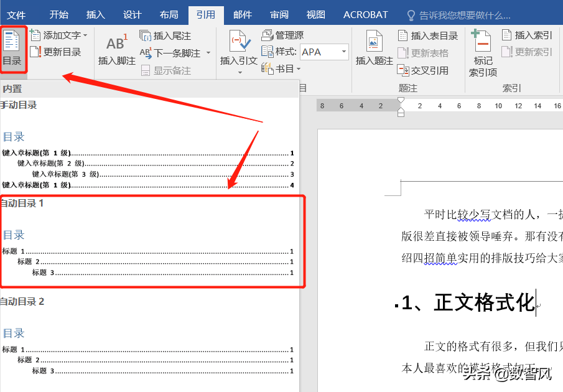563x392 pixels.
Task: Switch to the 视图 ribbon tab
Action: pos(315,14)
